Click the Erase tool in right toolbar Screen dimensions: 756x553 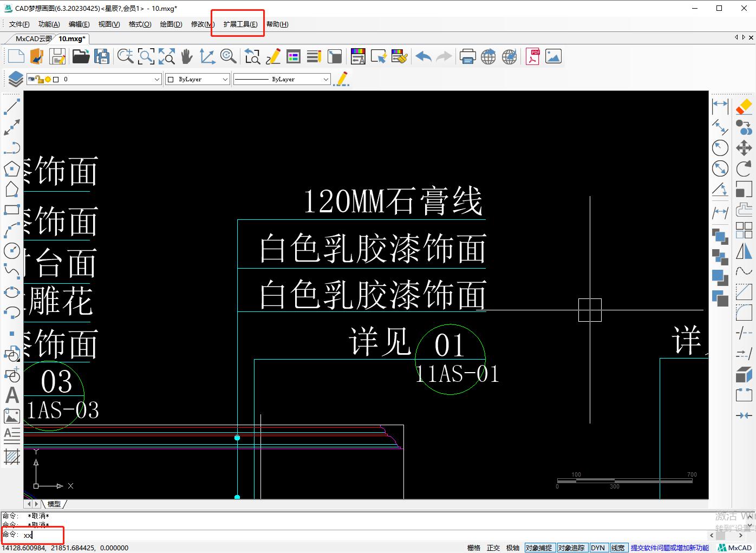point(744,107)
